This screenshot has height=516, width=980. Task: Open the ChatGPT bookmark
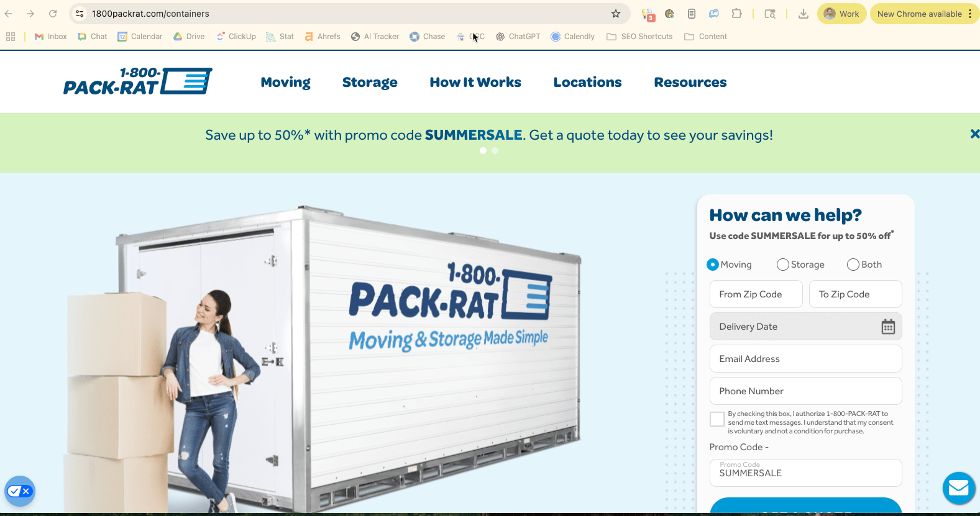[518, 37]
